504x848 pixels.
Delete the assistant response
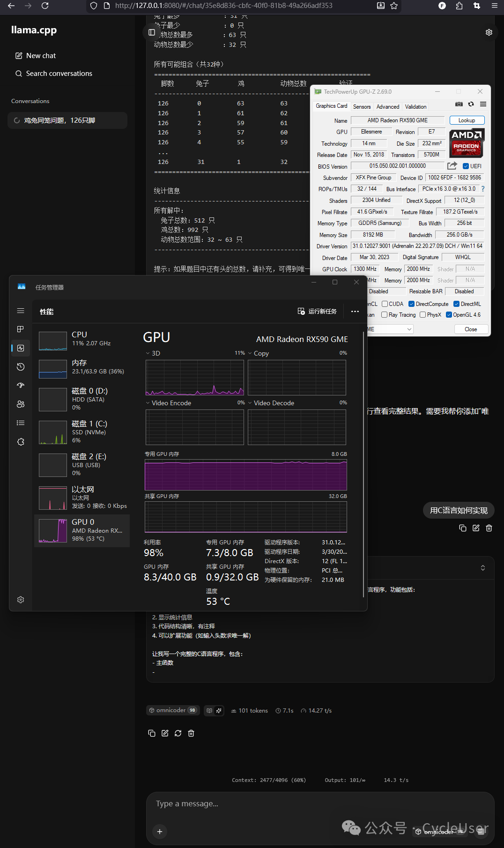[x=191, y=733]
